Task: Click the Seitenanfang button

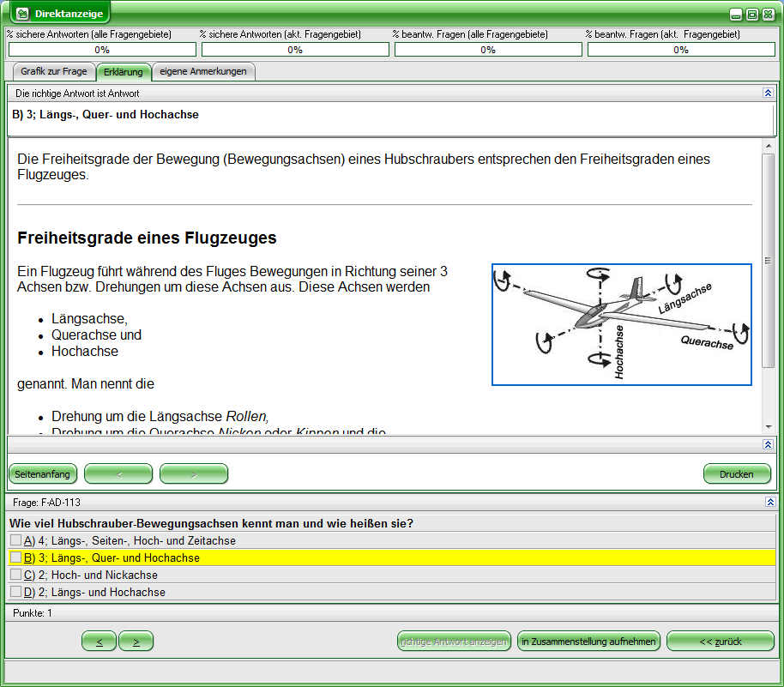Action: tap(43, 474)
